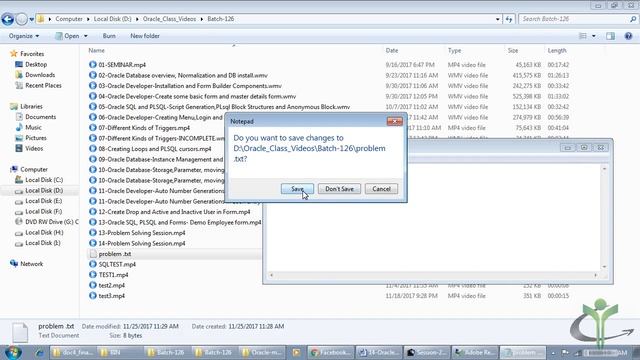Select 02-Oracle Database overview file
Viewport: 640px width, 360px height.
coord(183,76)
